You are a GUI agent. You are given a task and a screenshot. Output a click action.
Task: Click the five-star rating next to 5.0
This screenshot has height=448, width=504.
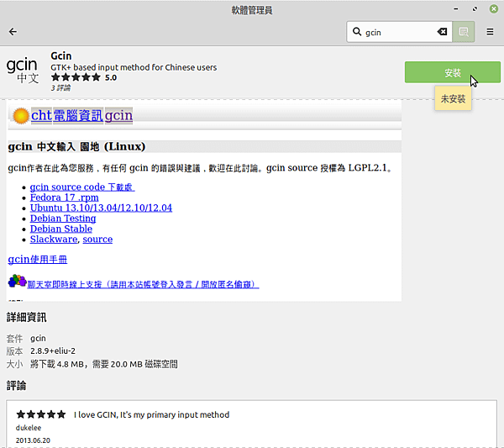pyautogui.click(x=76, y=77)
